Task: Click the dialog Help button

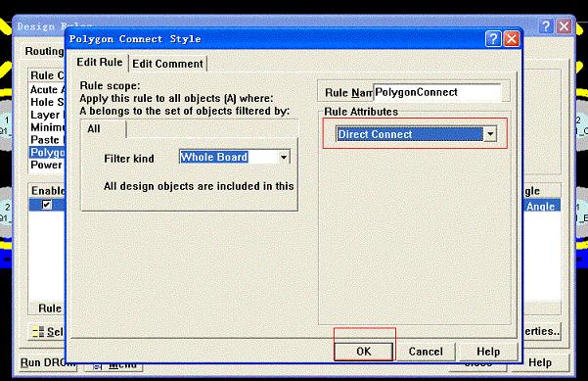Action: 488,352
